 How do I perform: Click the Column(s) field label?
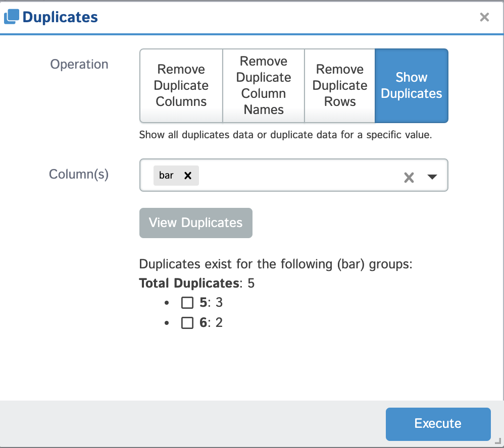(79, 174)
